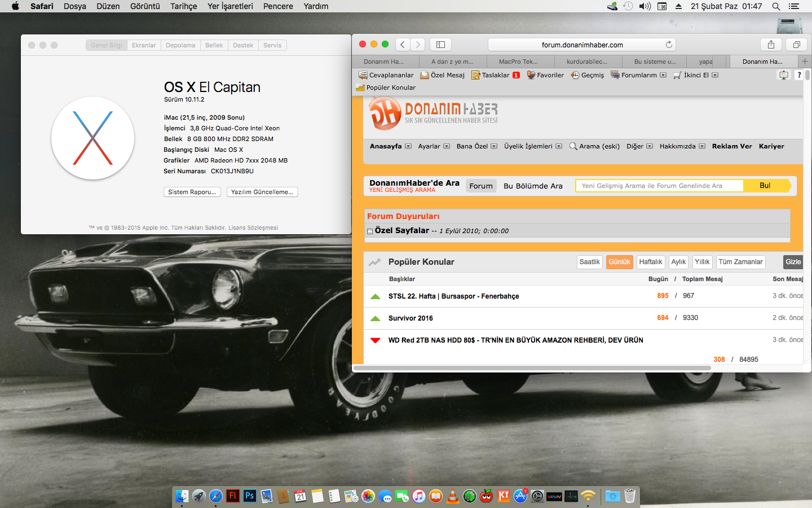Switch popular topics to Aylık
Screen dimensions: 812x508
pos(678,262)
